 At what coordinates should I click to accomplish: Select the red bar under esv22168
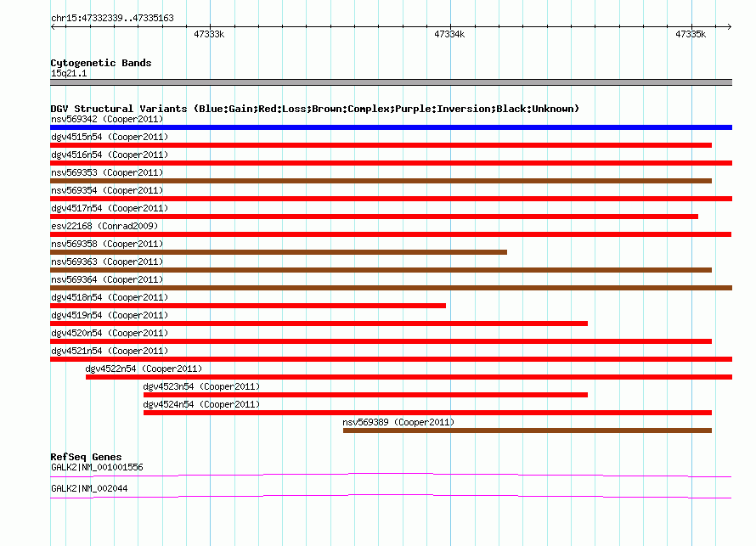click(391, 234)
